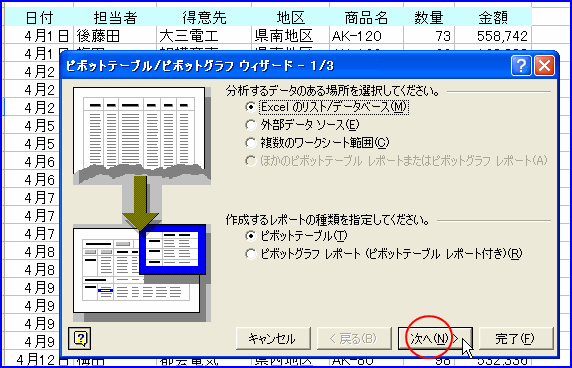Finish the wizard with 完了 button
Screen dimensions: 572x368
[x=515, y=338]
